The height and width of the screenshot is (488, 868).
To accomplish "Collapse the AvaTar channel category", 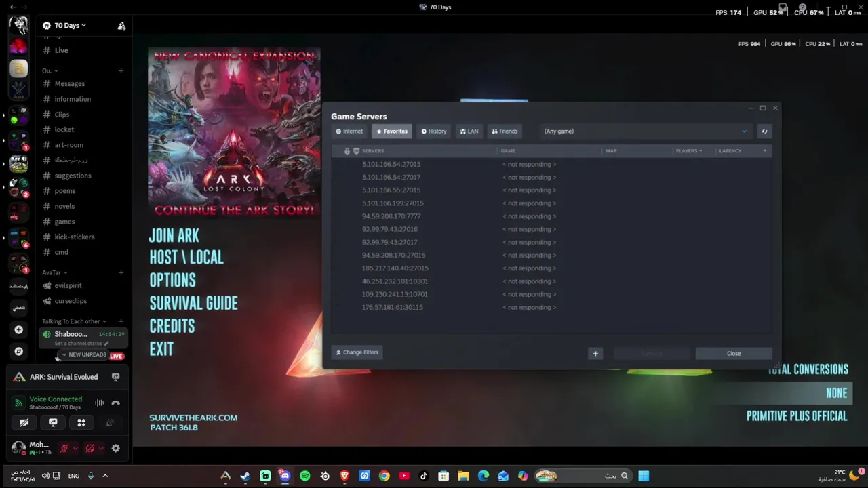I will coord(54,272).
